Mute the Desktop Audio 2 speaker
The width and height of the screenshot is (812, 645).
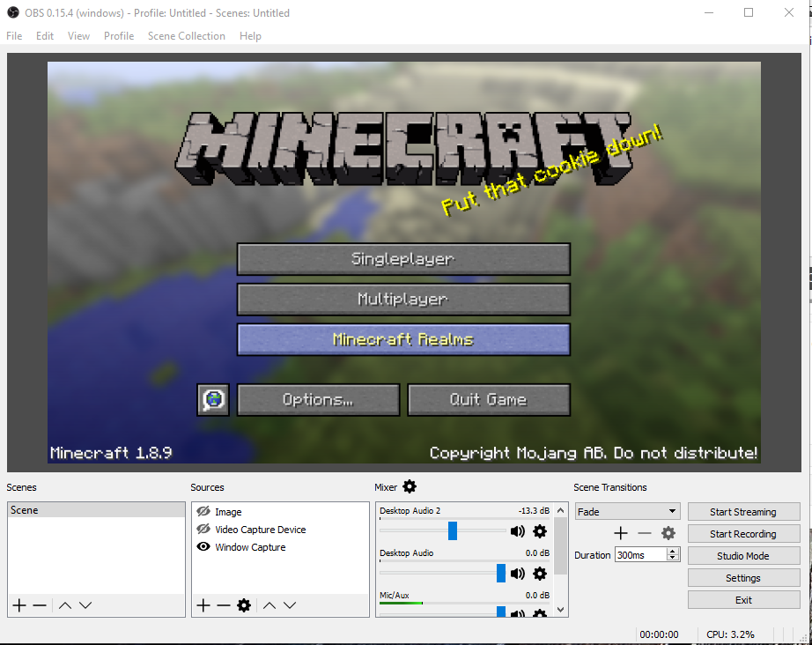click(517, 531)
